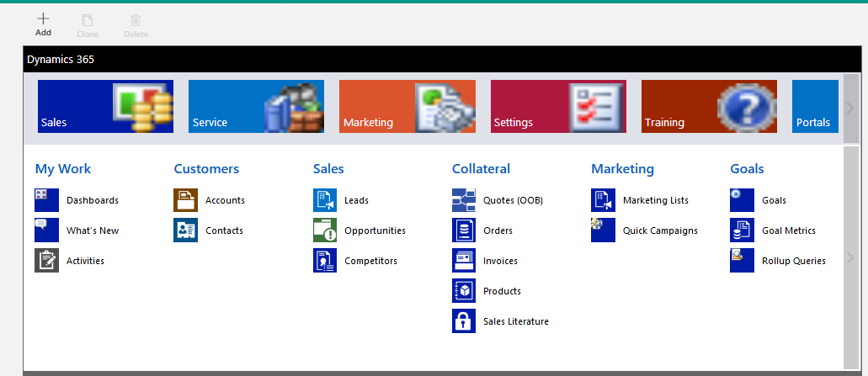Click the Accounts label
Viewport: 868px width, 376px height.
(225, 200)
